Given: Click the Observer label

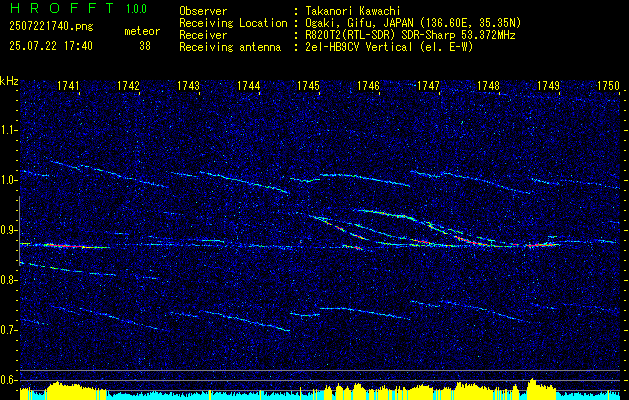Looking at the screenshot, I should 203,11.
